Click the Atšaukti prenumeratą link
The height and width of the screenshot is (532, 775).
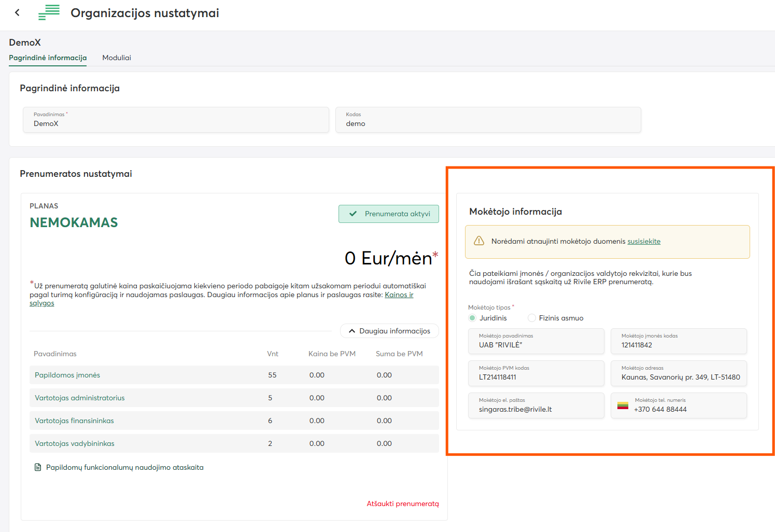[402, 503]
